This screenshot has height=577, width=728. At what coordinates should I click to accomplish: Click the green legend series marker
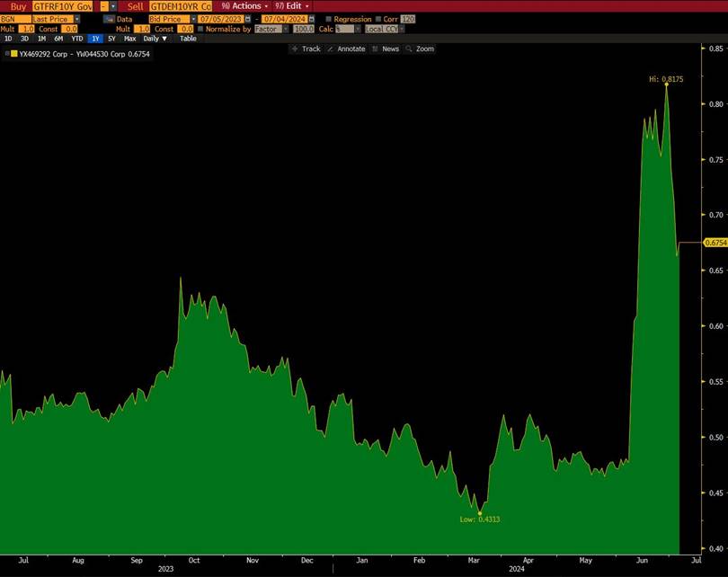point(13,54)
